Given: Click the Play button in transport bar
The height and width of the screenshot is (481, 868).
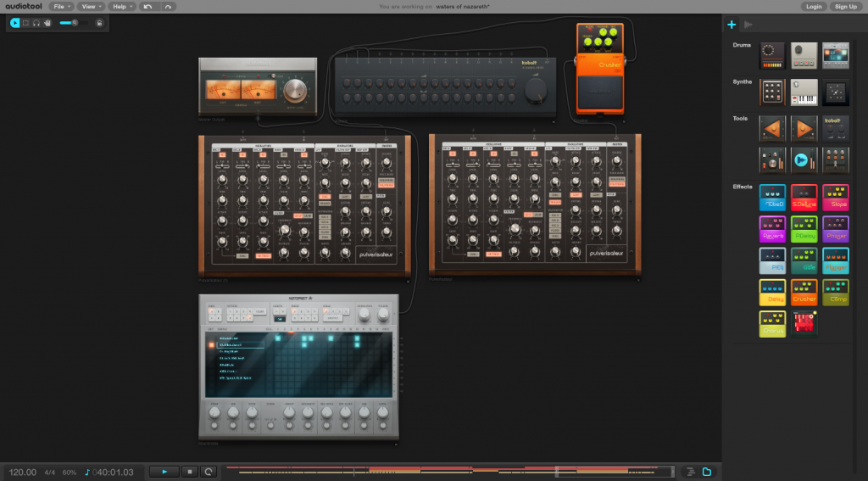Looking at the screenshot, I should [x=164, y=472].
